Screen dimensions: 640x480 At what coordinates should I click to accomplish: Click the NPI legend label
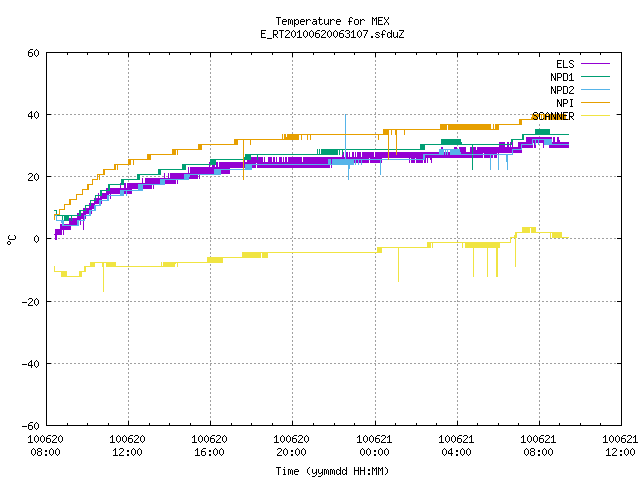[x=565, y=103]
